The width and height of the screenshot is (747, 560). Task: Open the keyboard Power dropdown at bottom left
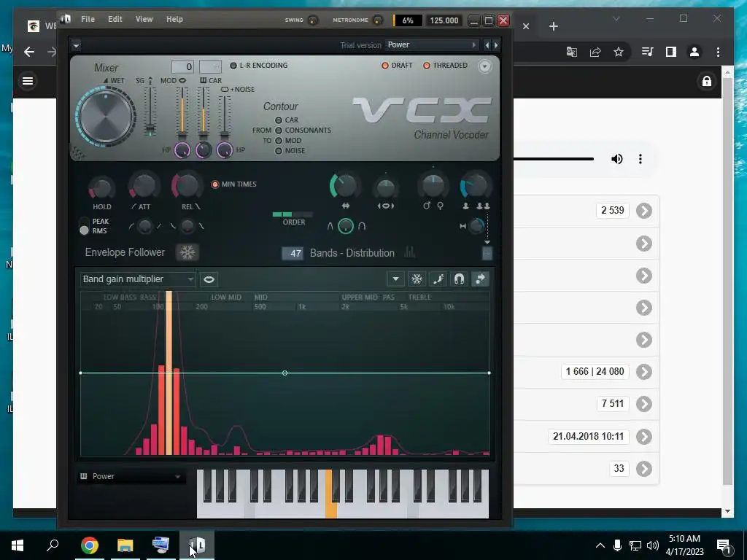131,476
